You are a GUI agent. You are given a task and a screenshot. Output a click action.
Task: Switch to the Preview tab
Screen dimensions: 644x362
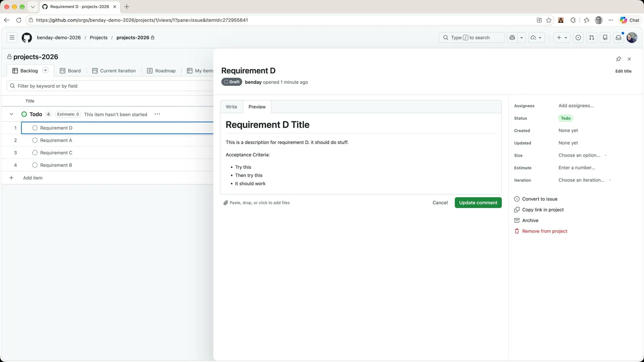click(257, 107)
